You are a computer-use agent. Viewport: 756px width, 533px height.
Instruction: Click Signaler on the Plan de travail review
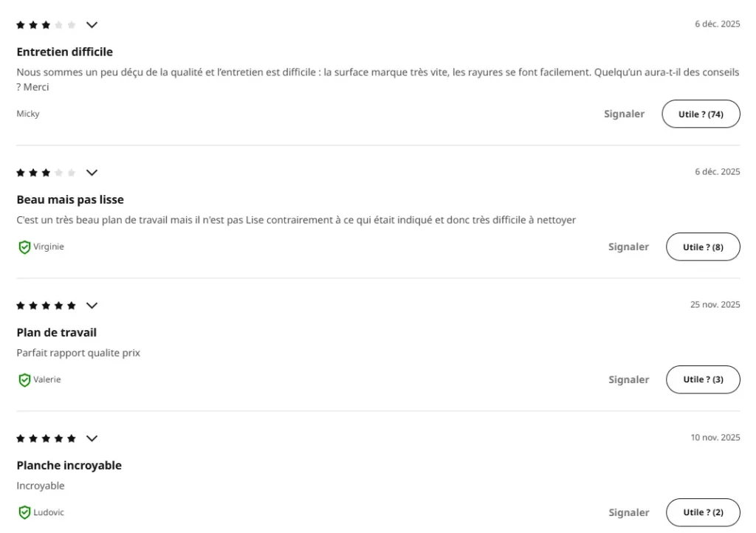[x=628, y=380]
